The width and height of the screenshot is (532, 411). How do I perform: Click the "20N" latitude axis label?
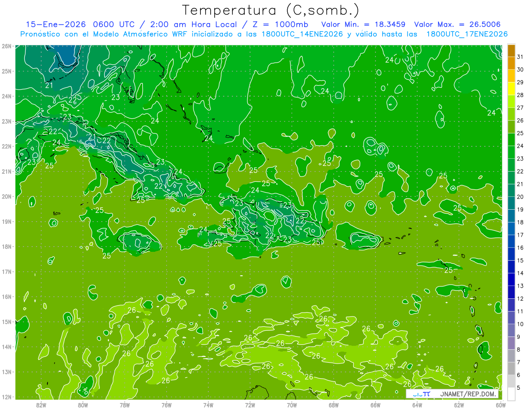[x=7, y=196]
